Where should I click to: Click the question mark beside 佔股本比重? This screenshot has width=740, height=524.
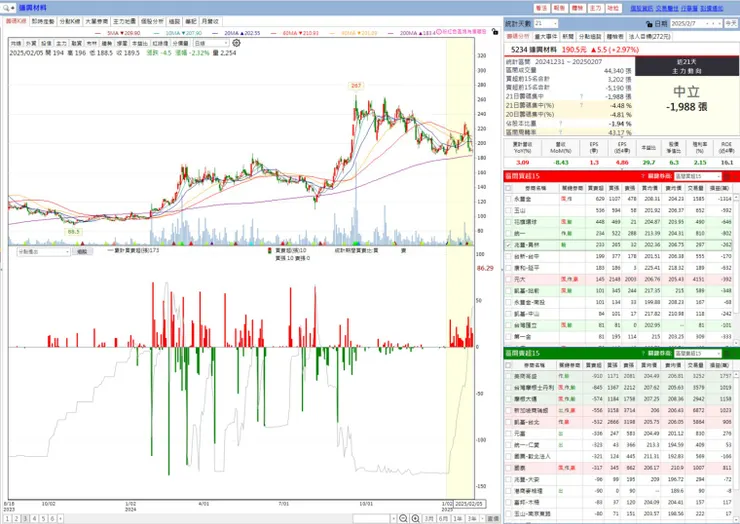point(561,123)
